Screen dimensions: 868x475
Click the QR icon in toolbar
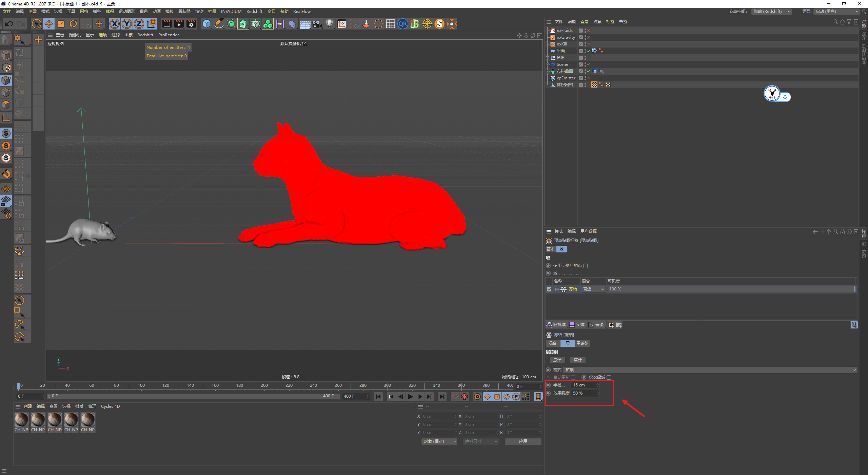[402, 24]
